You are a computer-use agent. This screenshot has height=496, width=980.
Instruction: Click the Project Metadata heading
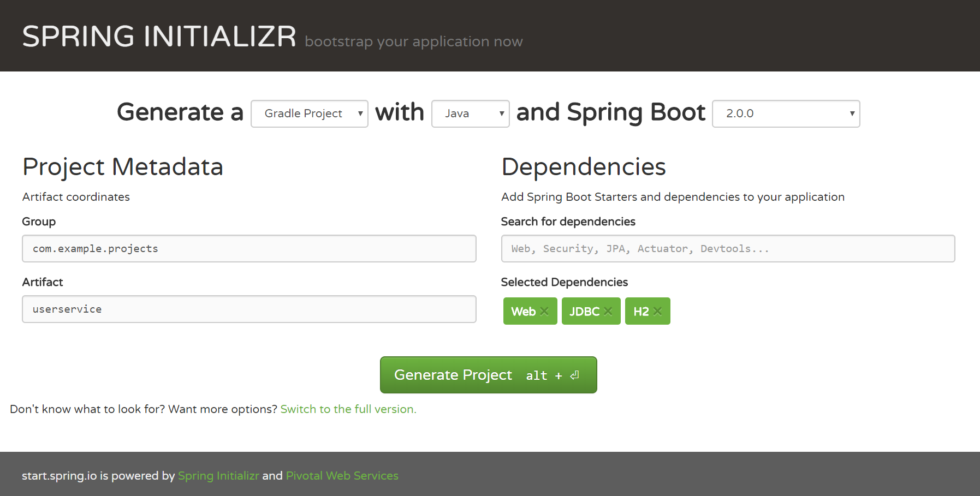pyautogui.click(x=123, y=167)
